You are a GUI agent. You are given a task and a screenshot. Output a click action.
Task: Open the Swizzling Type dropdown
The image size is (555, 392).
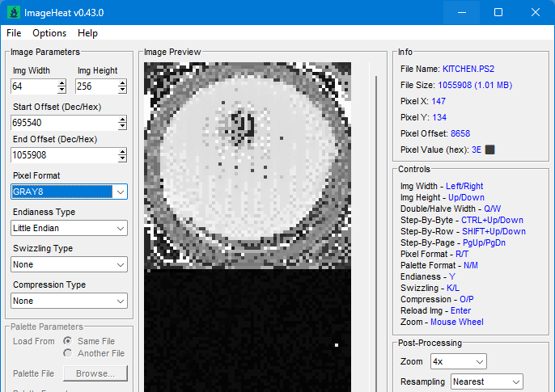[x=69, y=264]
